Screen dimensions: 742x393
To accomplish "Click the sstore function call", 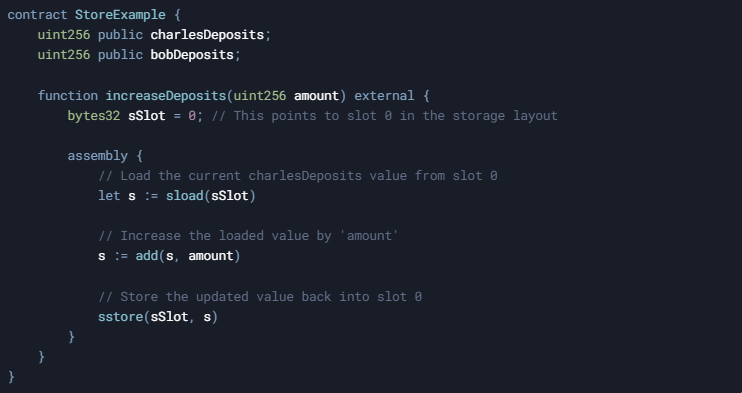I will [x=120, y=316].
